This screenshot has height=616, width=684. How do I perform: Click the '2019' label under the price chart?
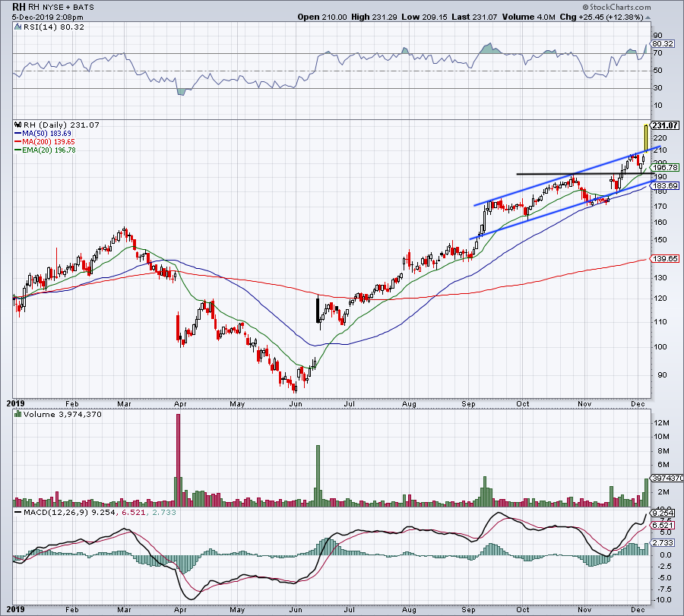click(x=15, y=404)
